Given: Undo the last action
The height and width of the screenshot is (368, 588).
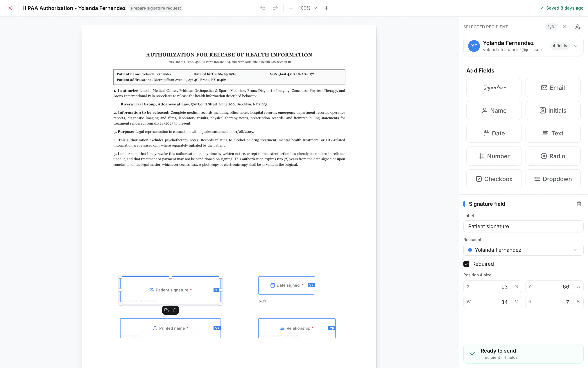Looking at the screenshot, I should pyautogui.click(x=263, y=8).
